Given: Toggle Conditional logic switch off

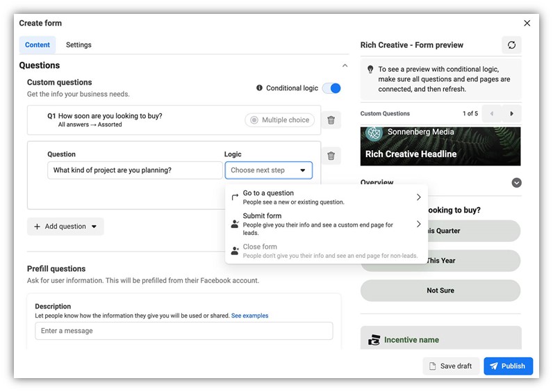Looking at the screenshot, I should (x=331, y=88).
